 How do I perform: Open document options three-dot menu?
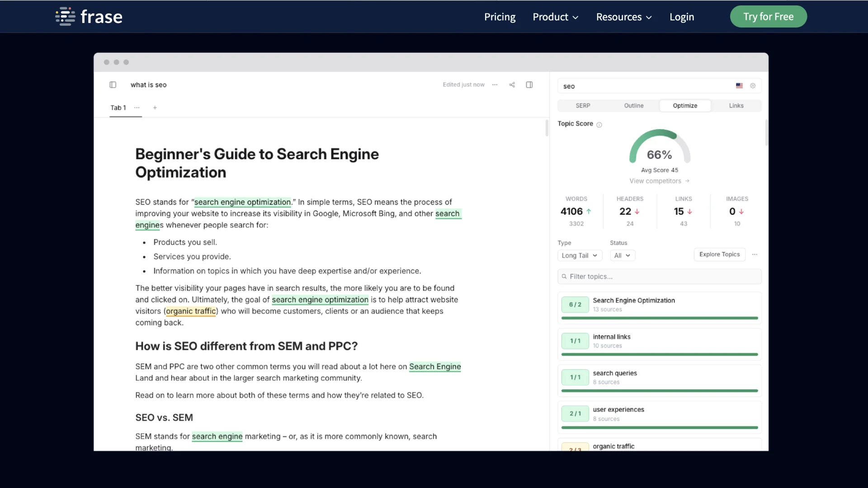[495, 84]
